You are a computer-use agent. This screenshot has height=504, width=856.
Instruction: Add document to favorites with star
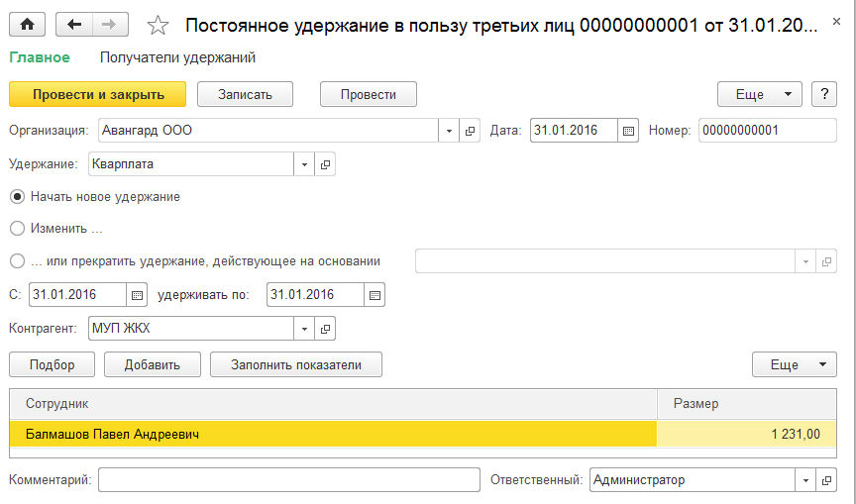[x=158, y=25]
